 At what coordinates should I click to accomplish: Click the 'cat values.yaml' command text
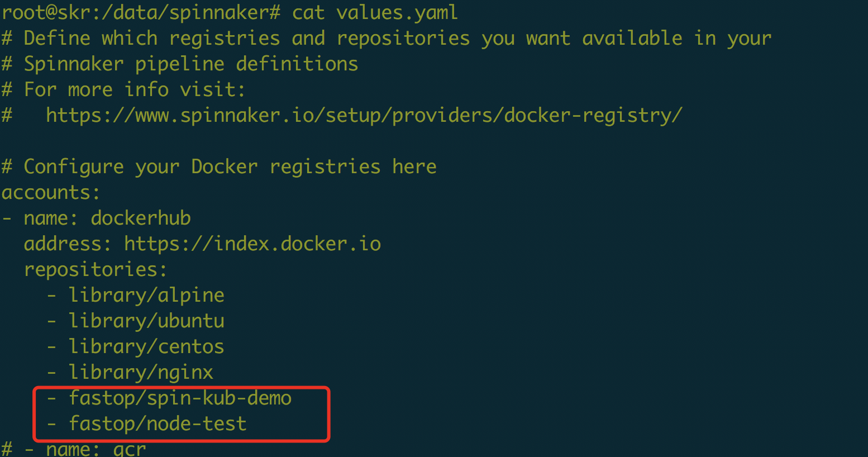pyautogui.click(x=375, y=12)
